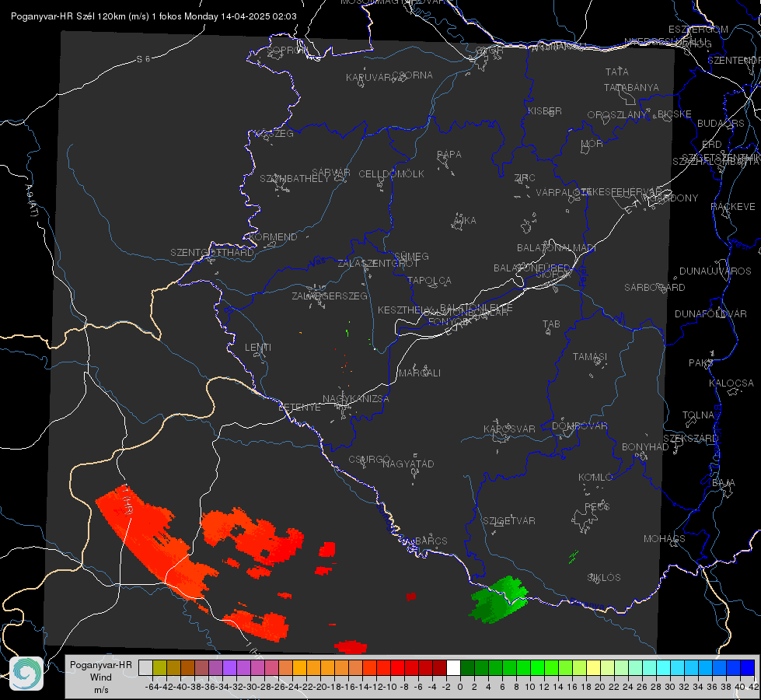Select the deep blue swatch between 40 and 42
Viewport: 761px width, 700px height.
click(x=748, y=667)
